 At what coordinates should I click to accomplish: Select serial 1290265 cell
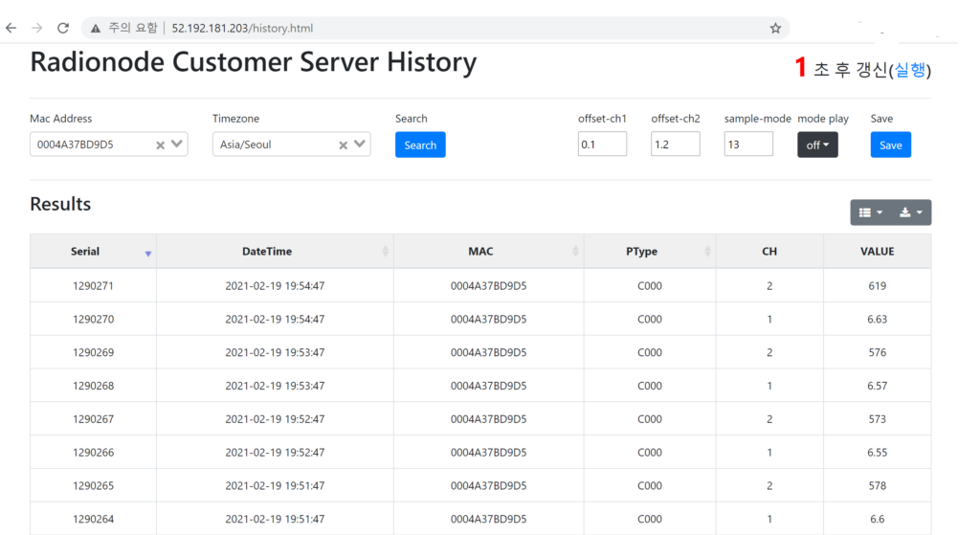click(93, 485)
